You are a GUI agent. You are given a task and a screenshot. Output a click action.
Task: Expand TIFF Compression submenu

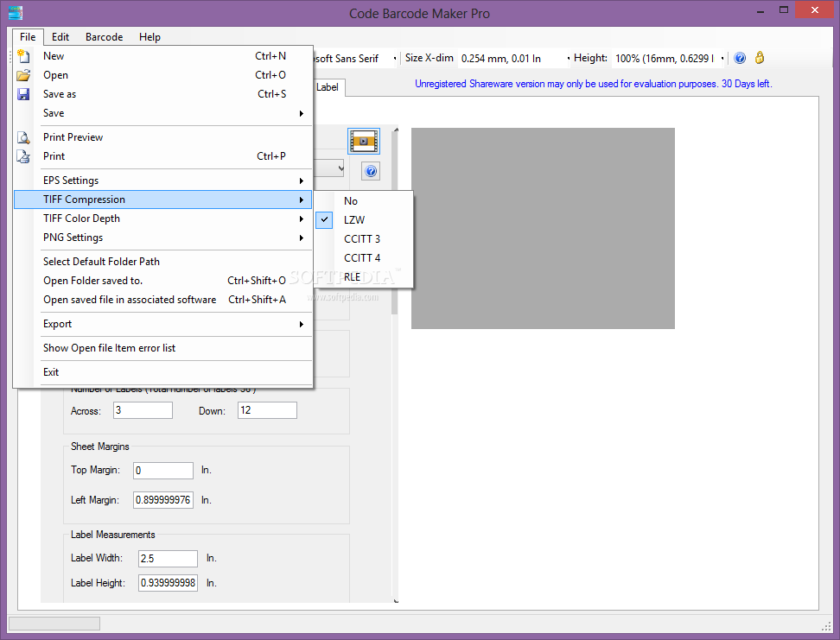[162, 200]
